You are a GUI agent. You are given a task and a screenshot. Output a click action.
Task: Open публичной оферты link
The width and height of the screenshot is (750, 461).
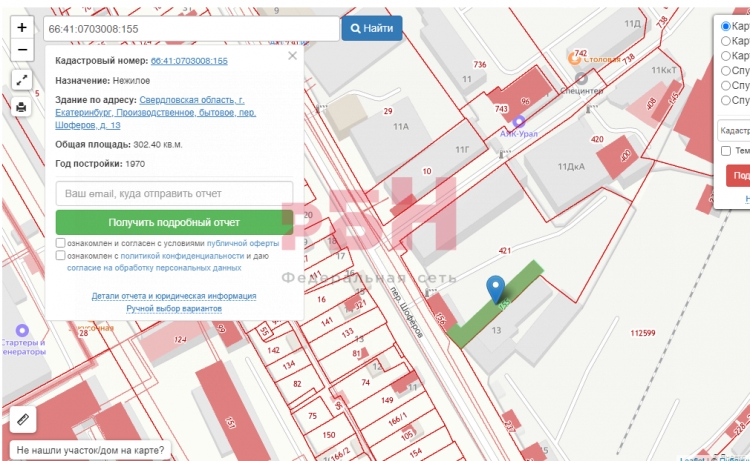pos(243,243)
